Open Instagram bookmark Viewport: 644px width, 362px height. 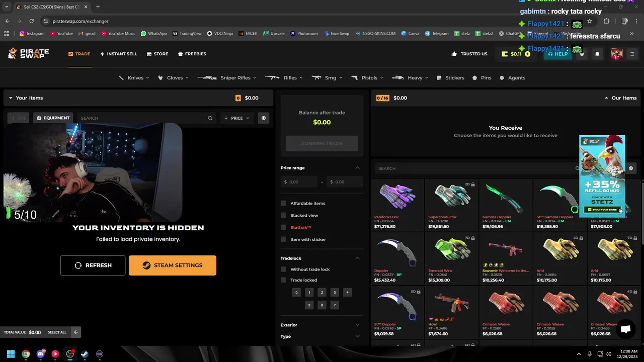pos(32,34)
